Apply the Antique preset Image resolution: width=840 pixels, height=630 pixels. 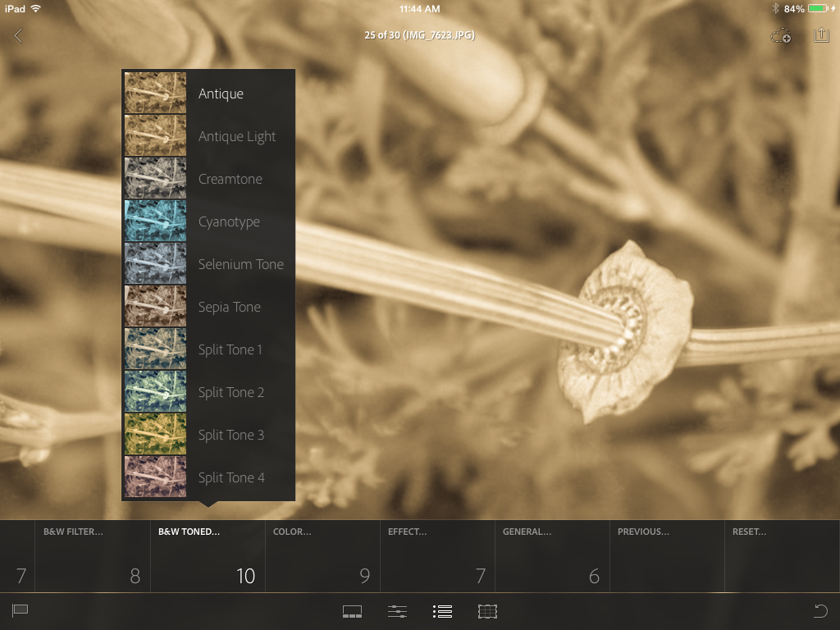(x=209, y=94)
